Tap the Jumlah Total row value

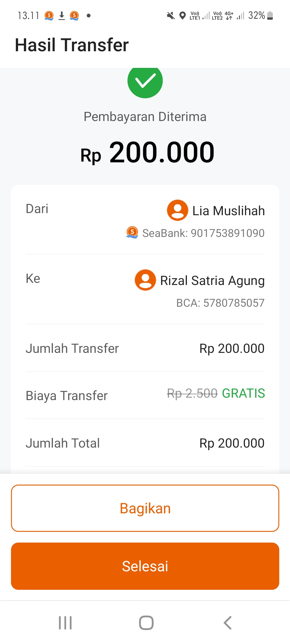tap(232, 443)
